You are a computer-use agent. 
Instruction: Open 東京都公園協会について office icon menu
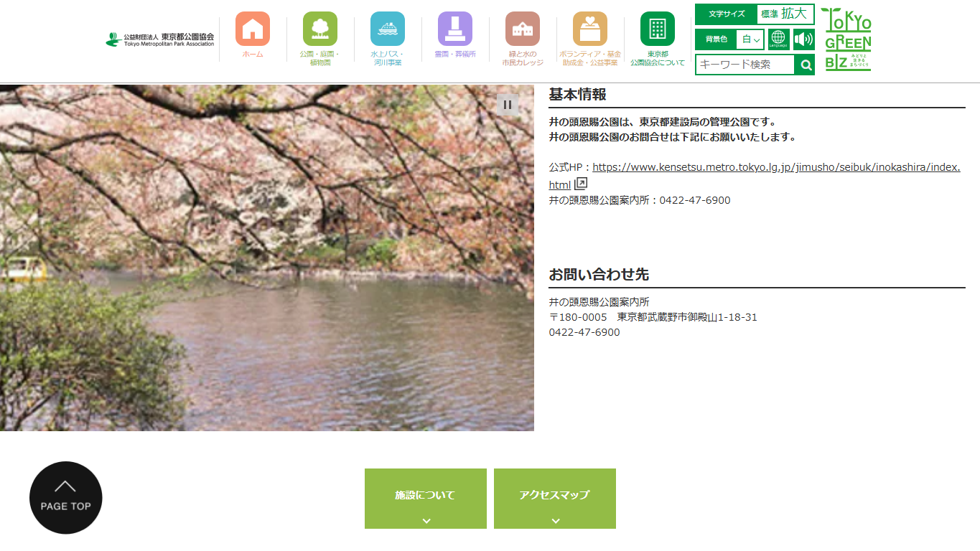pyautogui.click(x=658, y=29)
